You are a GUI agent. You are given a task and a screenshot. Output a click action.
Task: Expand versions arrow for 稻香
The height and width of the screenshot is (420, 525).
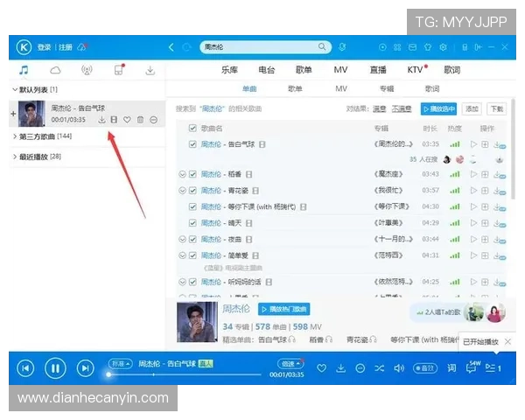(x=182, y=174)
